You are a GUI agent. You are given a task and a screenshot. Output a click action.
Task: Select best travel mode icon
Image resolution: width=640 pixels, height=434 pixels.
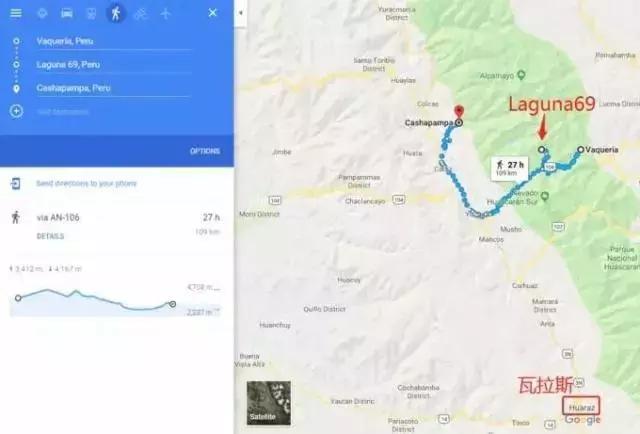pyautogui.click(x=42, y=13)
